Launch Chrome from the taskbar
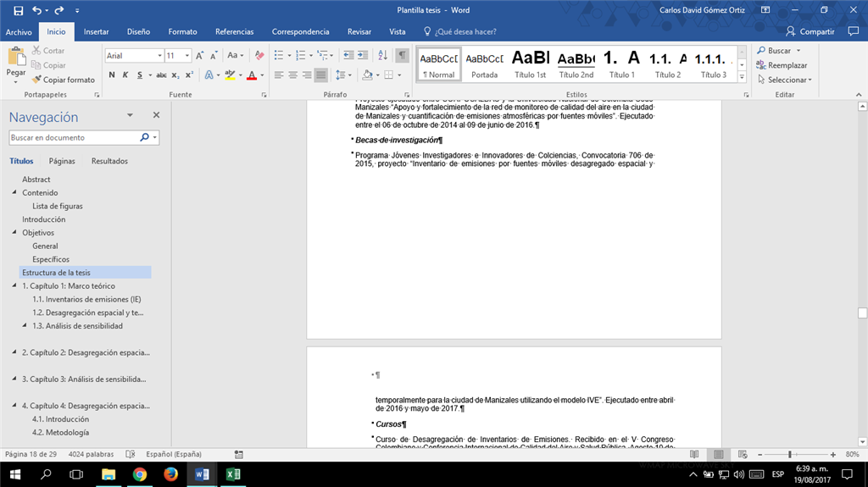This screenshot has width=868, height=487. point(140,474)
